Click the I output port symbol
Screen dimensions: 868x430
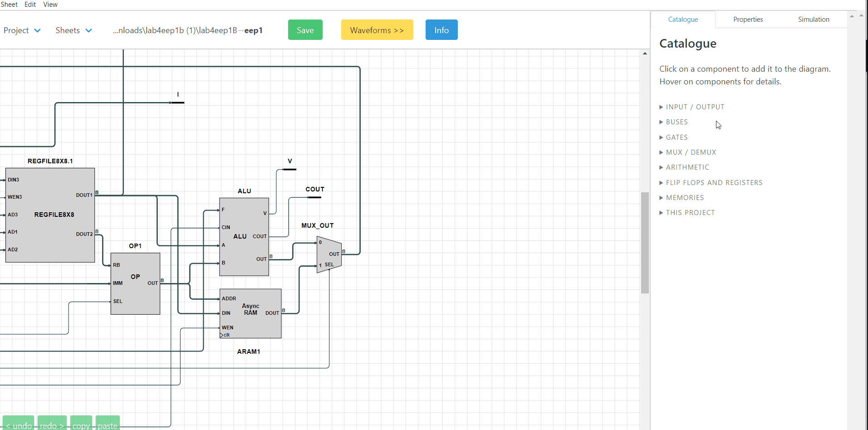point(177,103)
